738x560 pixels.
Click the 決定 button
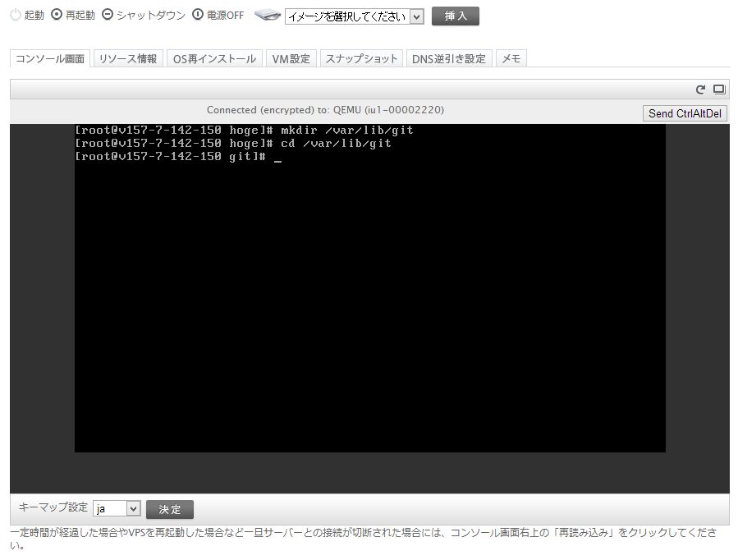169,509
